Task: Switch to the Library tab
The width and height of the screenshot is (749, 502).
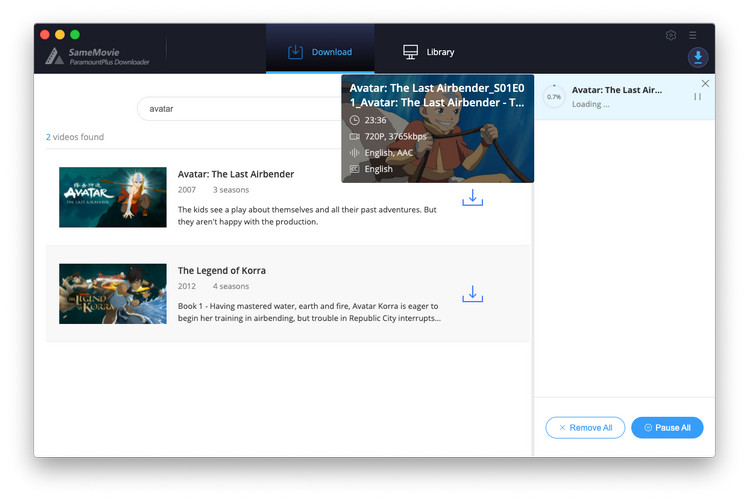Action: [428, 52]
